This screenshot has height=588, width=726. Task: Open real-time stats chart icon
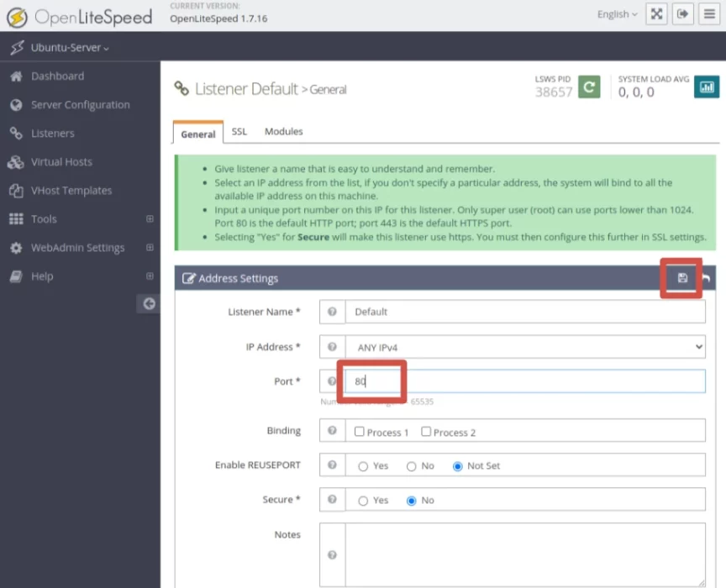[707, 87]
